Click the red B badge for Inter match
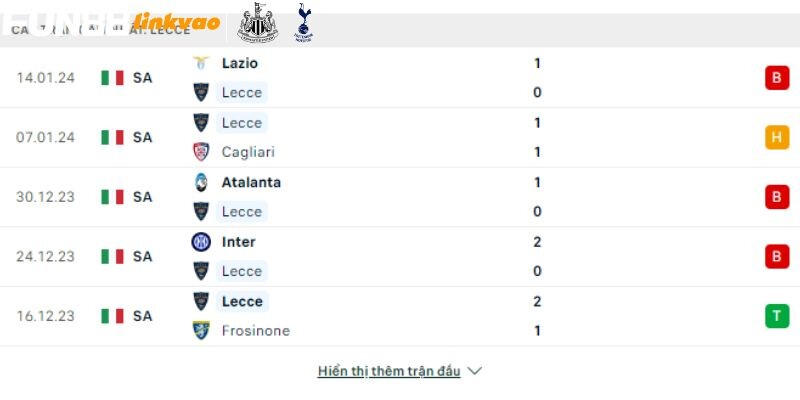This screenshot has width=800, height=400. point(777,256)
